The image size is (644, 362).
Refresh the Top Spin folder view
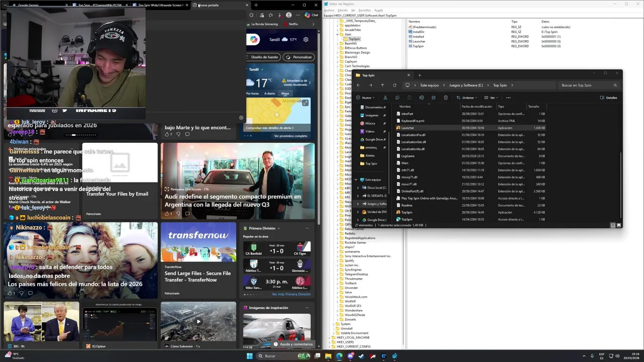394,85
